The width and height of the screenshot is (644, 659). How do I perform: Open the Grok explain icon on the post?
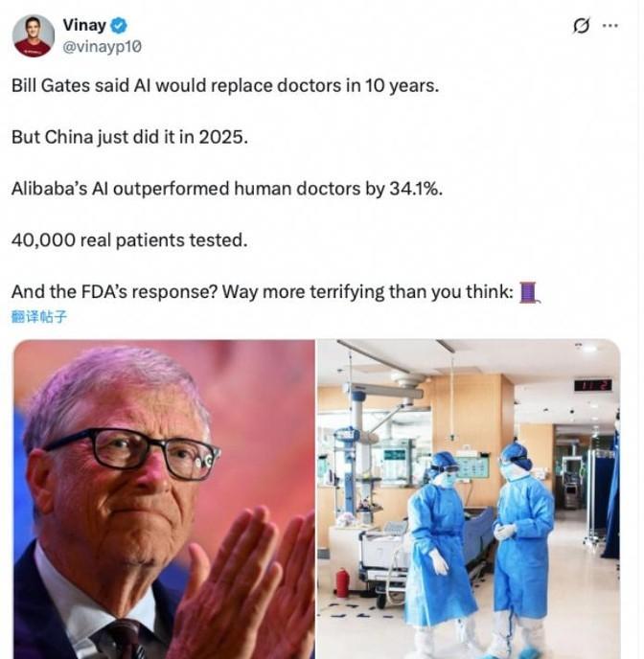[582, 26]
